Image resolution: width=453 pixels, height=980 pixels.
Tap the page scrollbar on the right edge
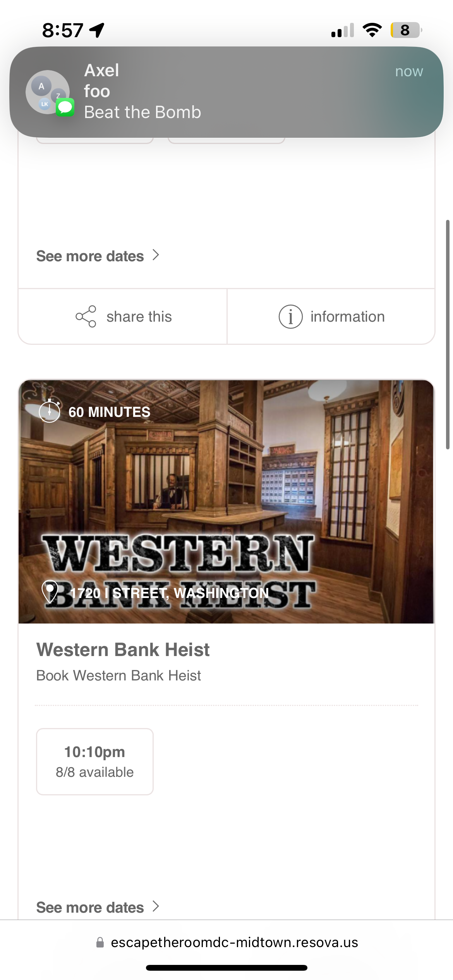448,334
